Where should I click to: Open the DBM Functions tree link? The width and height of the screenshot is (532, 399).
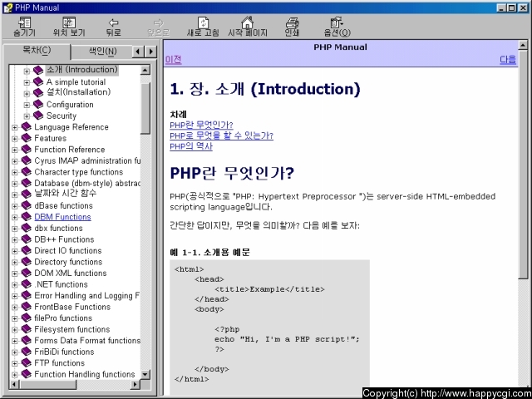[x=63, y=217]
